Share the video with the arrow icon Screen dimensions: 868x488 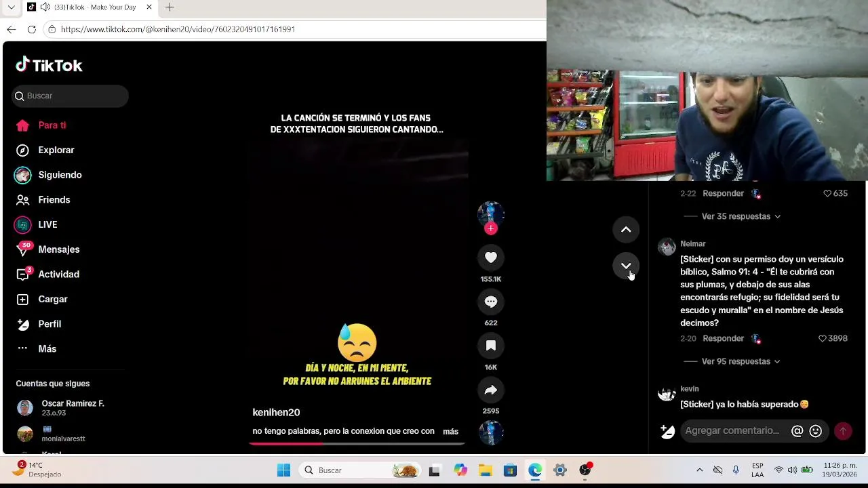(x=491, y=390)
